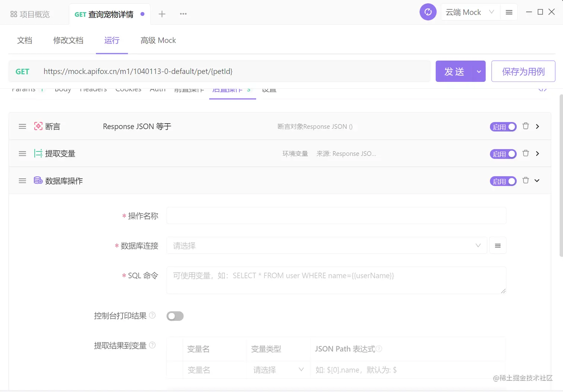Open the send button dropdown arrow
This screenshot has height=392, width=563.
click(x=479, y=71)
